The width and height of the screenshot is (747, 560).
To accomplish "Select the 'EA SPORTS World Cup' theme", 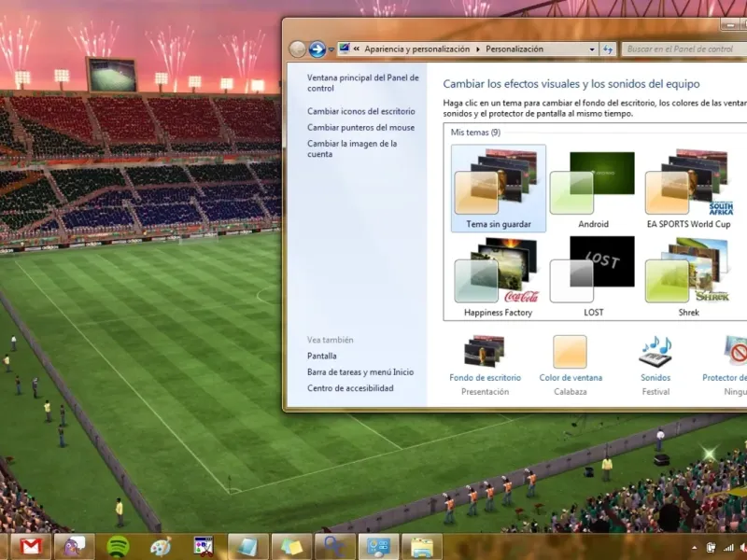I will (x=688, y=189).
